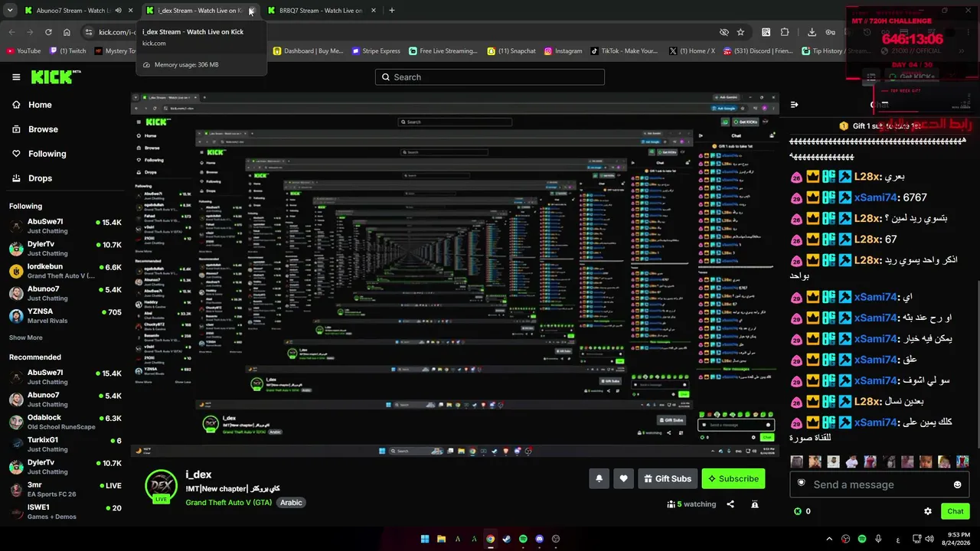
Task: Open the Kick hamburger sidebar menu
Action: click(16, 77)
